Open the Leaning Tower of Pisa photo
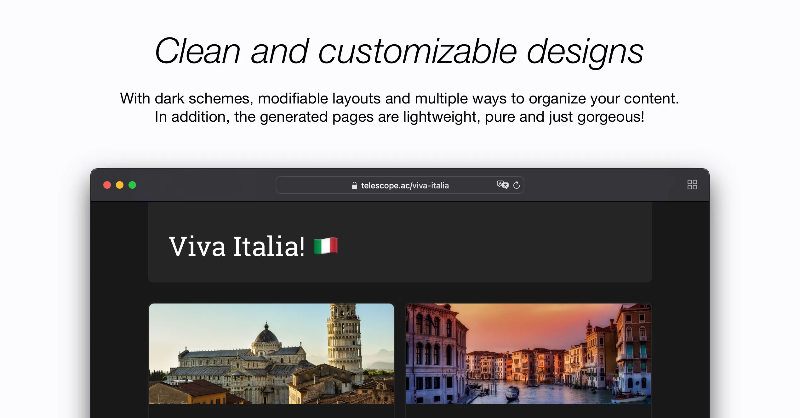The height and width of the screenshot is (418, 800). click(271, 354)
